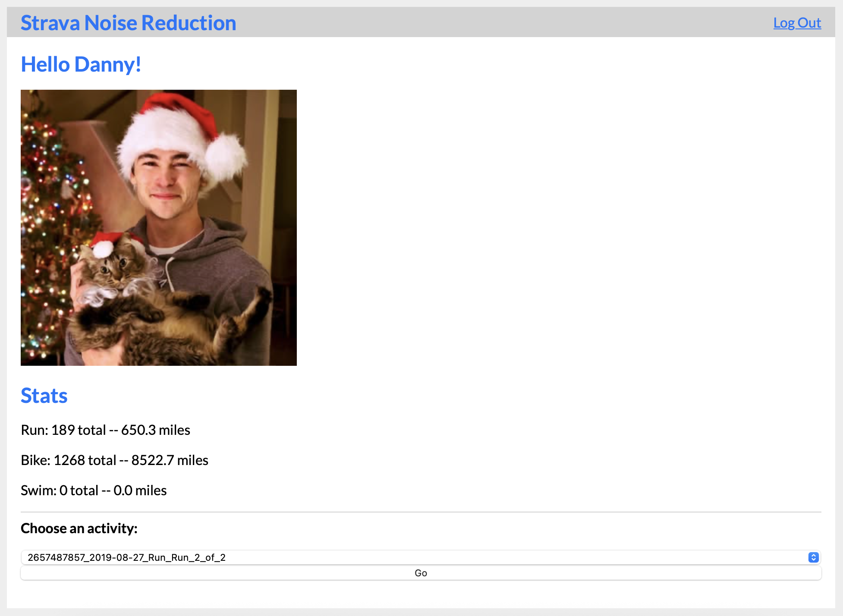Click the Run stats line
The width and height of the screenshot is (843, 616).
pos(105,430)
